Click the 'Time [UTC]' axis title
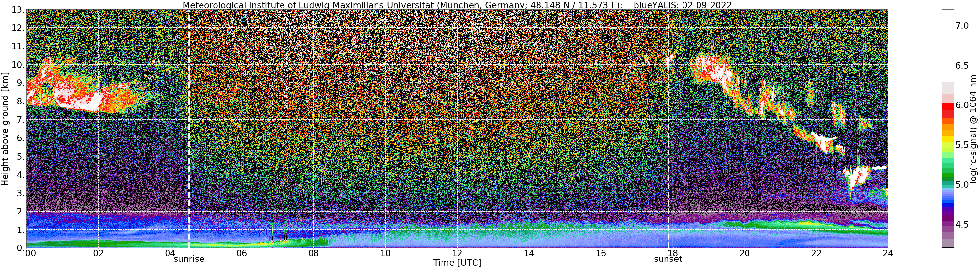Screen dimensions: 980x269 tap(457, 263)
